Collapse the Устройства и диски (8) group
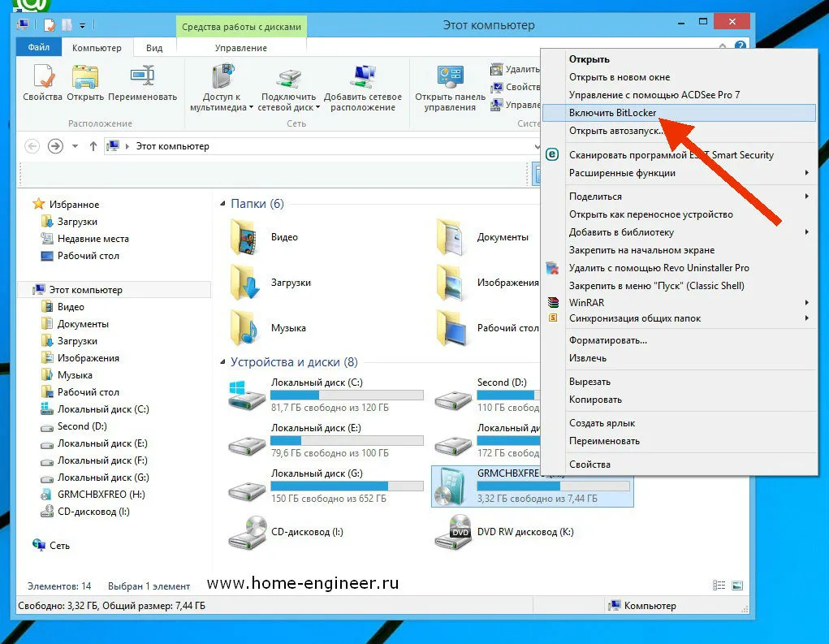Image resolution: width=829 pixels, height=644 pixels. [x=222, y=362]
